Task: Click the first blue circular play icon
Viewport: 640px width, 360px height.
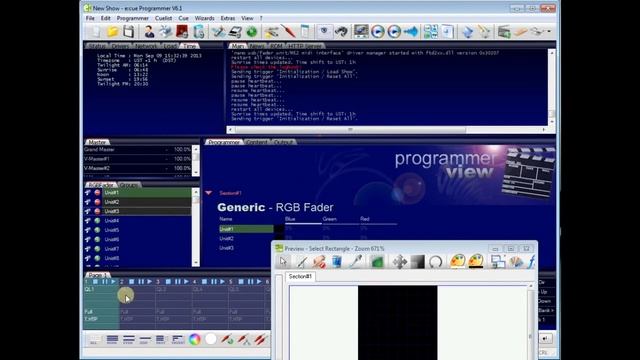Action: [378, 31]
